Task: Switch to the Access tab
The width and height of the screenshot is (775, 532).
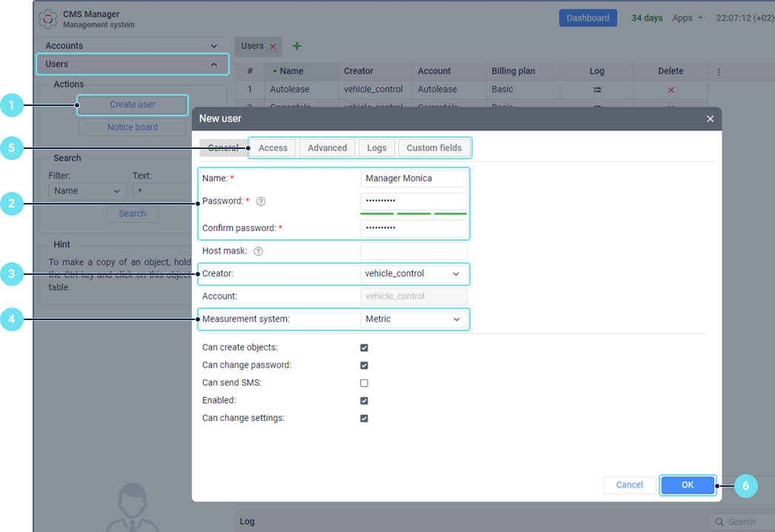Action: pyautogui.click(x=273, y=148)
